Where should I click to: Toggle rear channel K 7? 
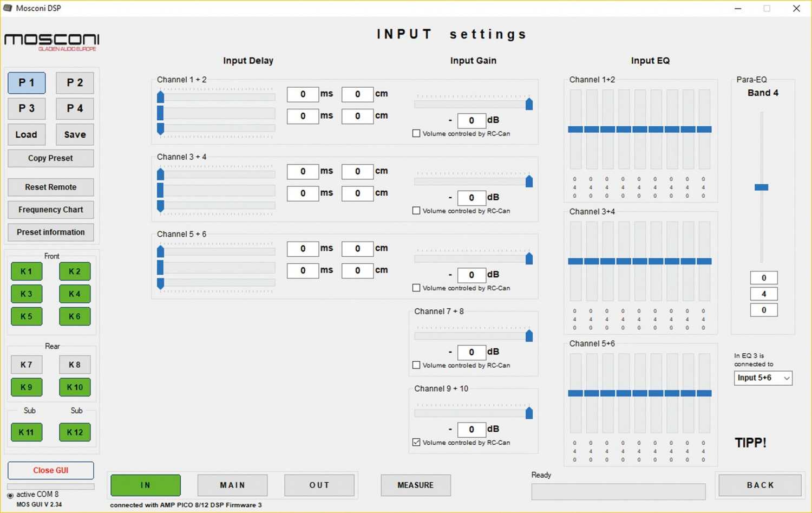click(27, 365)
